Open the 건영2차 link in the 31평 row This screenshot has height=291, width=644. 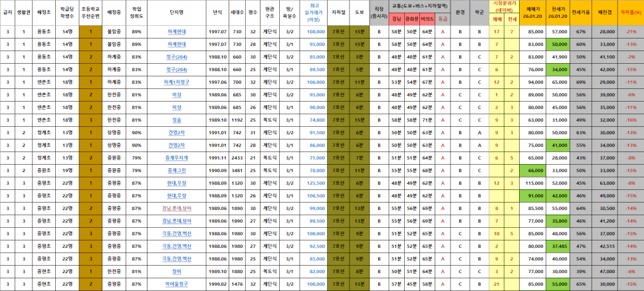tap(177, 133)
